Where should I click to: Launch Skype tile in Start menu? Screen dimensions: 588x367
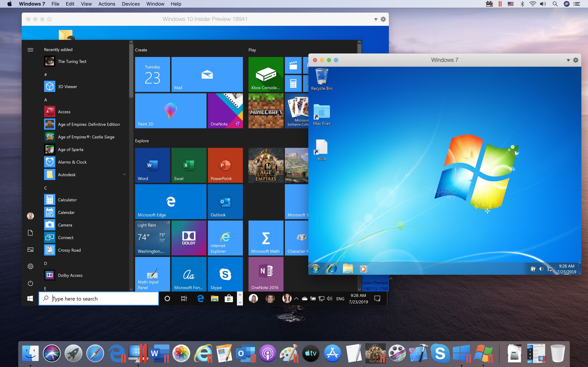pyautogui.click(x=224, y=274)
